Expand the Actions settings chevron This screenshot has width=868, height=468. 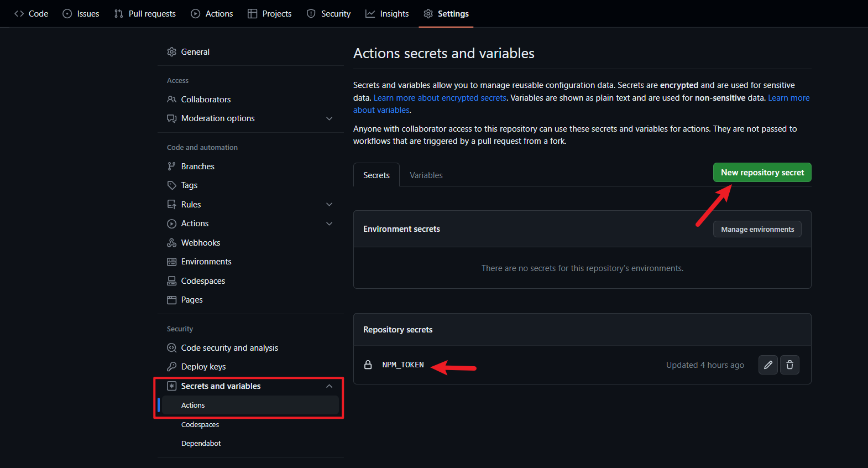tap(330, 223)
